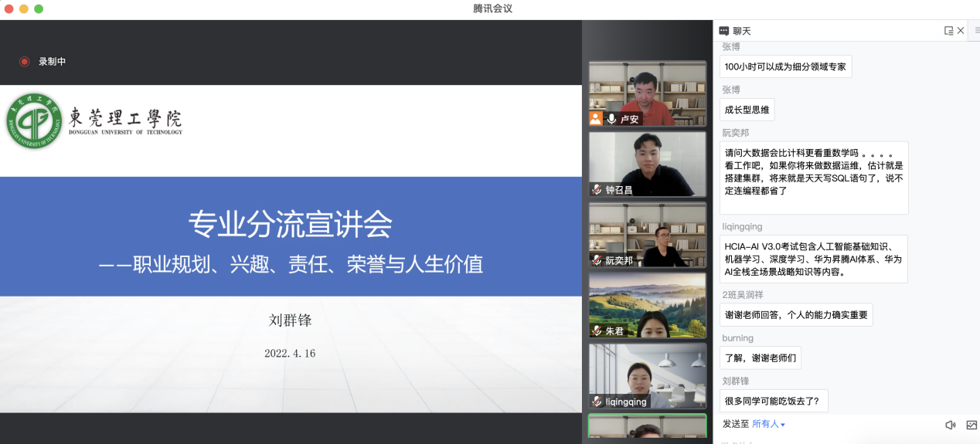Click the chat notification sound speaker icon
This screenshot has width=980, height=444.
[950, 425]
